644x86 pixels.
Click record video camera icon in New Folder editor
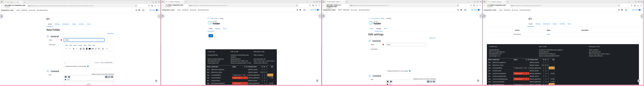point(90,49)
